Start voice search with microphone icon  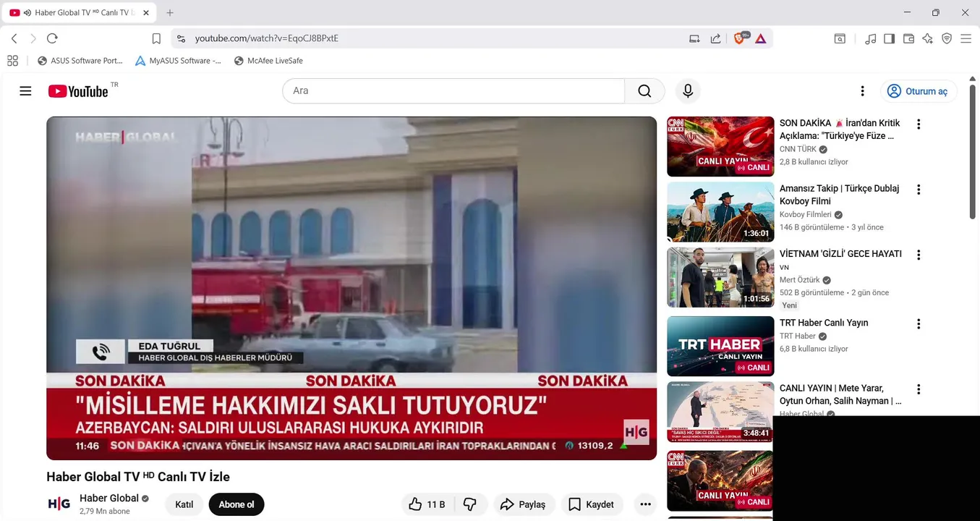point(688,91)
